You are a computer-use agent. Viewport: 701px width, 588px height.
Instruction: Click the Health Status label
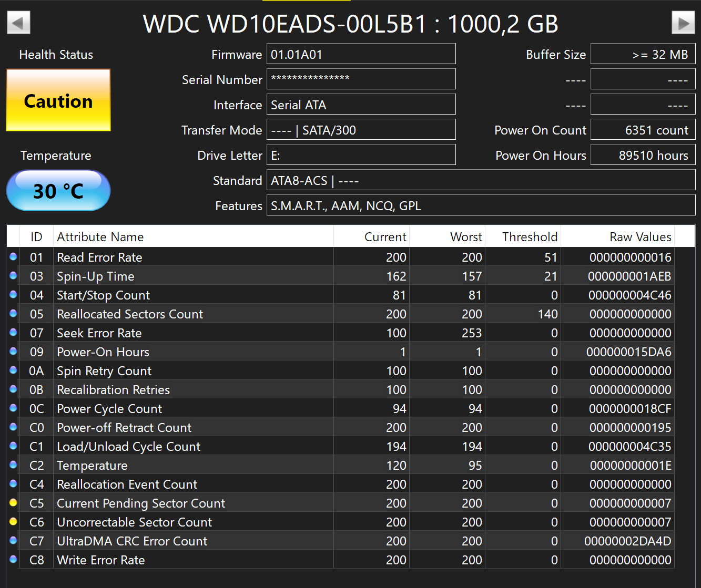point(56,55)
